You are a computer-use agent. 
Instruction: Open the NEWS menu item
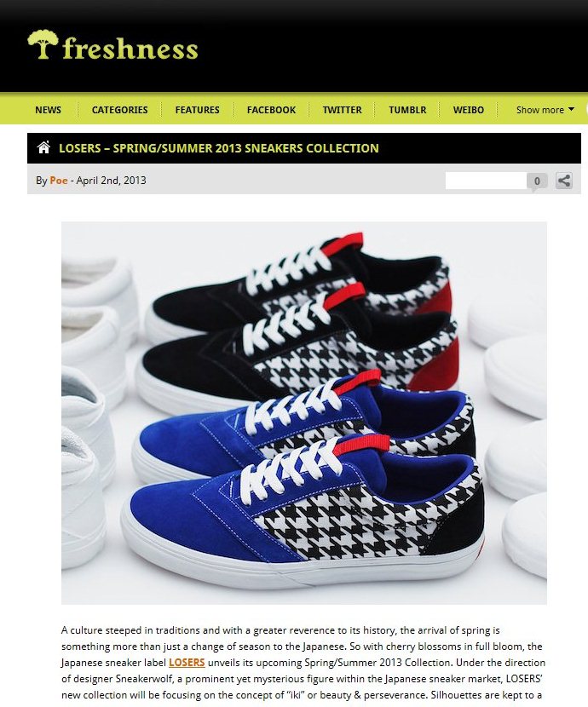49,110
